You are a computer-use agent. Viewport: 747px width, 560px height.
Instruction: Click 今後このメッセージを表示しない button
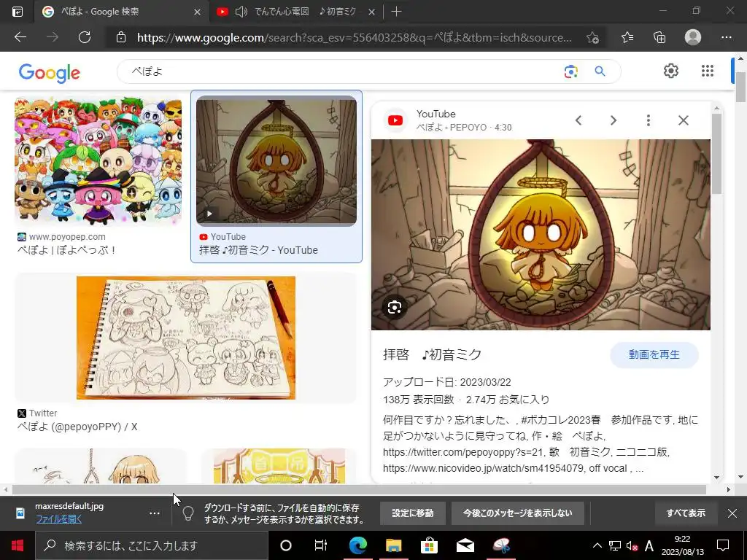517,513
